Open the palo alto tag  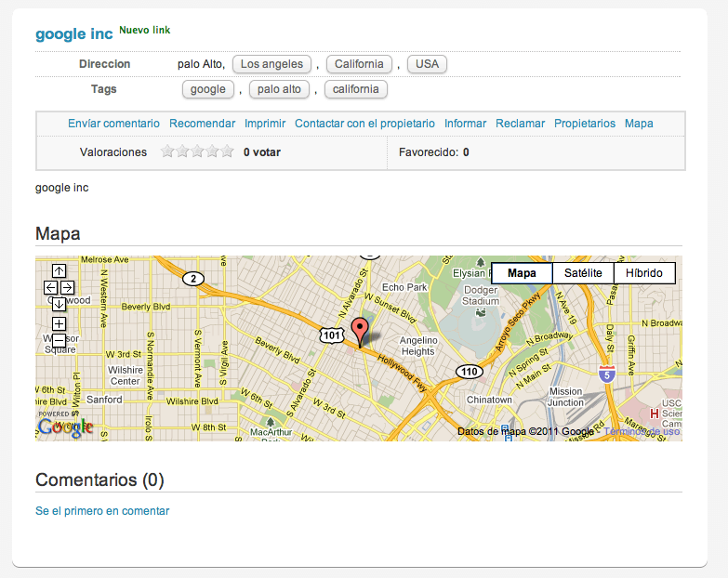click(279, 89)
